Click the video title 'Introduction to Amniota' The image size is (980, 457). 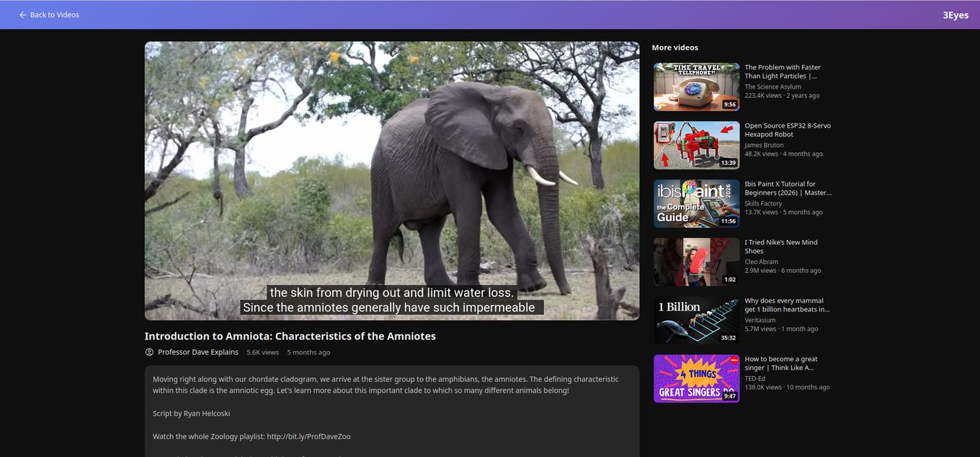click(290, 336)
